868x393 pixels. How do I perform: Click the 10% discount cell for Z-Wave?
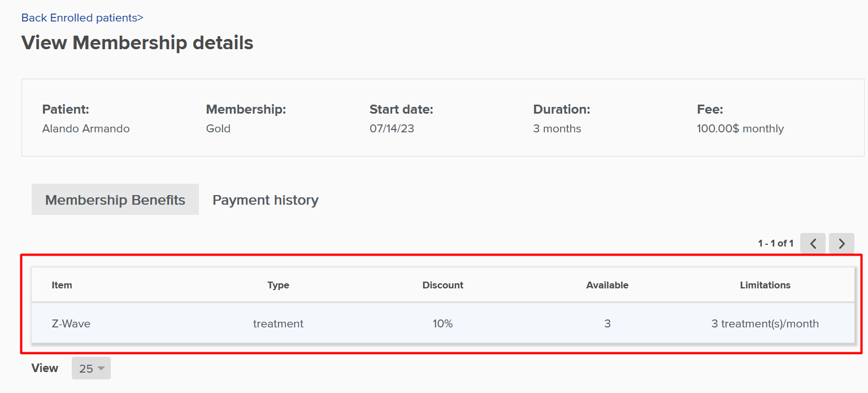click(442, 323)
